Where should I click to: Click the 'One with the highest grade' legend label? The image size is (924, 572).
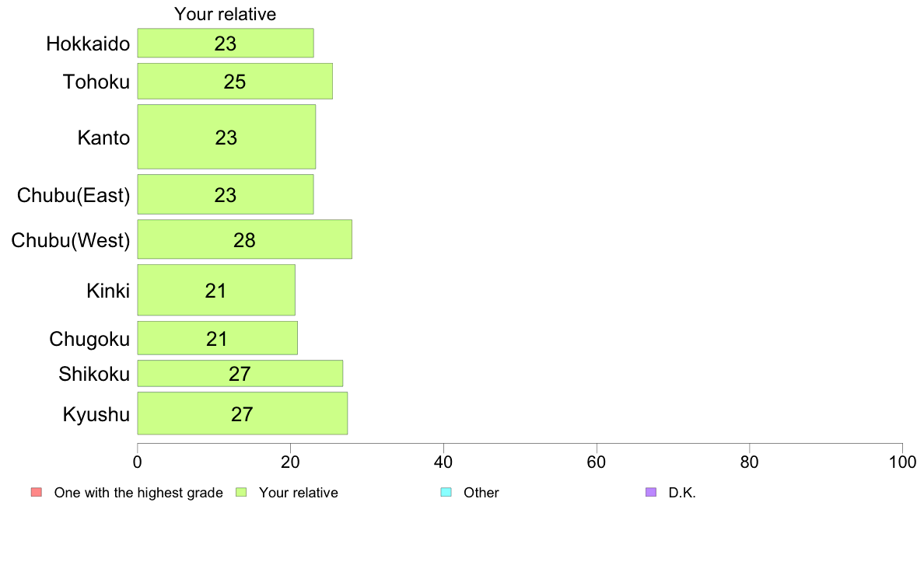tap(138, 493)
